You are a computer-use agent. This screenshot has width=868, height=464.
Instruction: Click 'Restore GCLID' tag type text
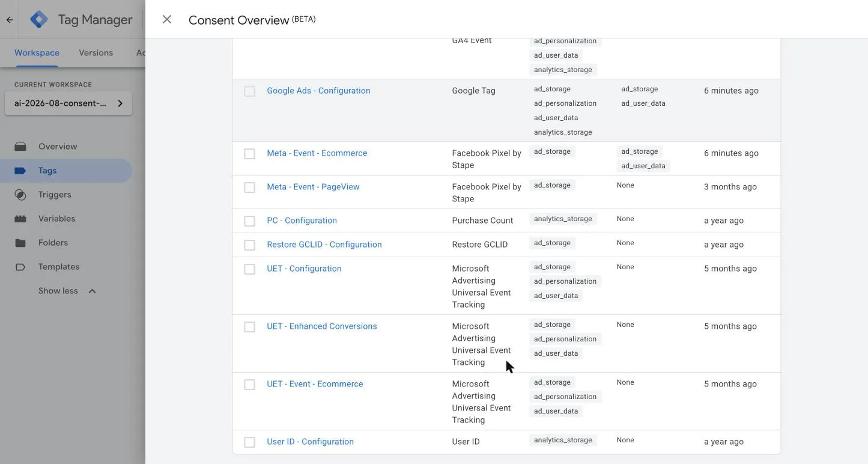[479, 245]
